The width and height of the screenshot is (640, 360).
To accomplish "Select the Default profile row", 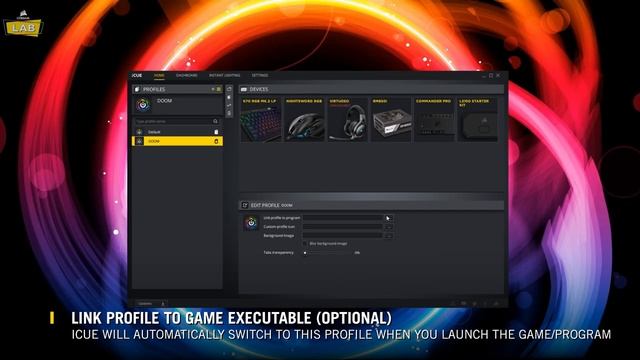I will tap(177, 132).
